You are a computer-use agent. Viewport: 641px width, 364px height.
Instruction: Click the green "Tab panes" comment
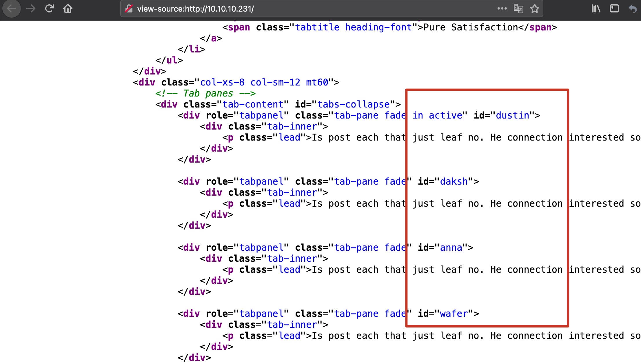(205, 94)
